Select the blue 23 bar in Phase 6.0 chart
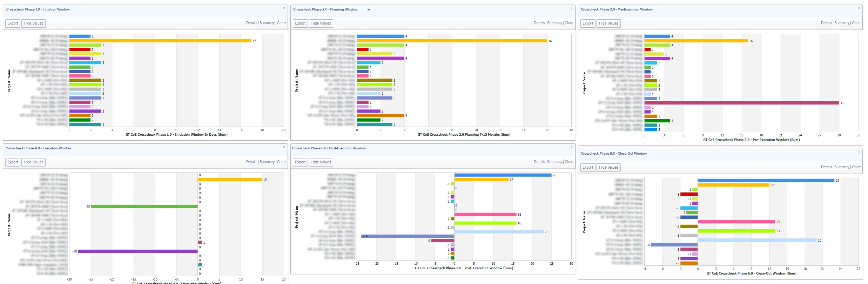The height and width of the screenshot is (284, 868). [766, 181]
